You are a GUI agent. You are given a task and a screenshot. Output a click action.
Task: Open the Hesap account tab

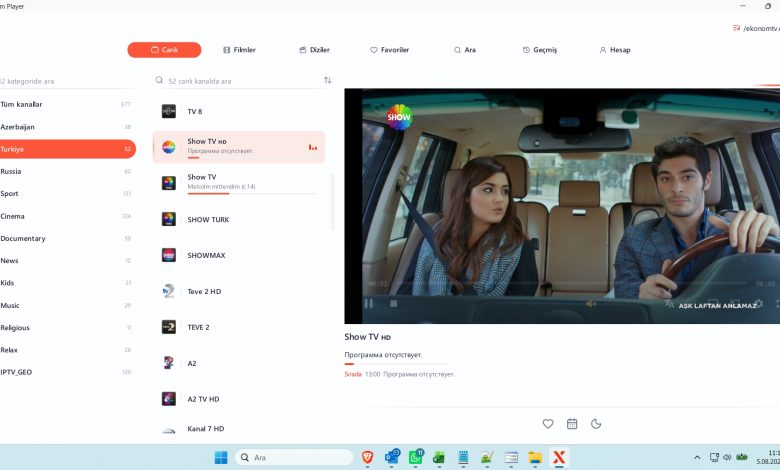[615, 50]
